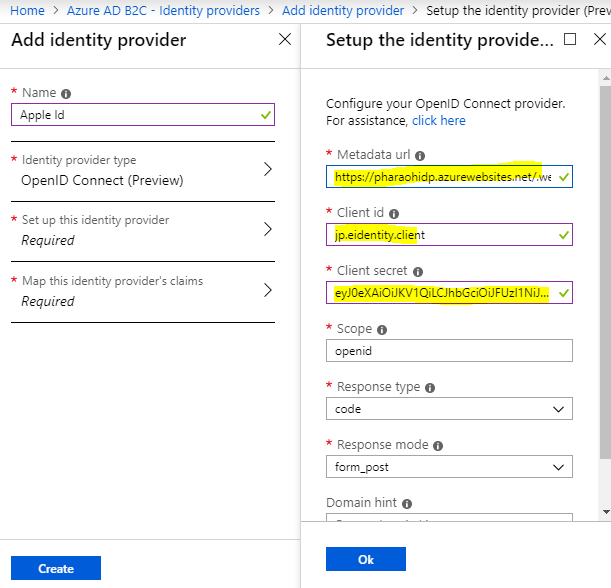Focus the Metadata url input field

tap(449, 177)
